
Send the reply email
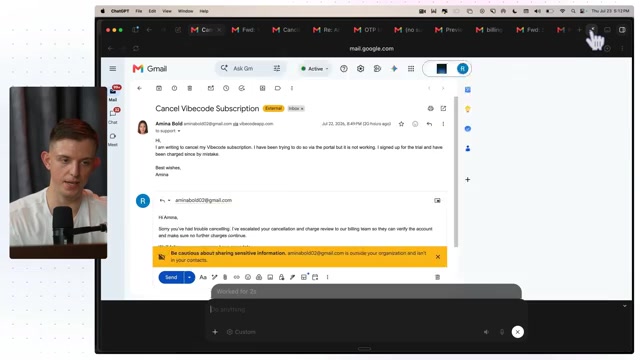click(171, 277)
